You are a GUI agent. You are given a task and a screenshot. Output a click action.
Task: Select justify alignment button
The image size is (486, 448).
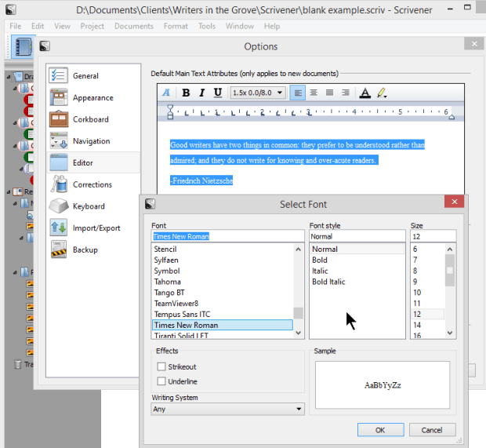(x=329, y=93)
